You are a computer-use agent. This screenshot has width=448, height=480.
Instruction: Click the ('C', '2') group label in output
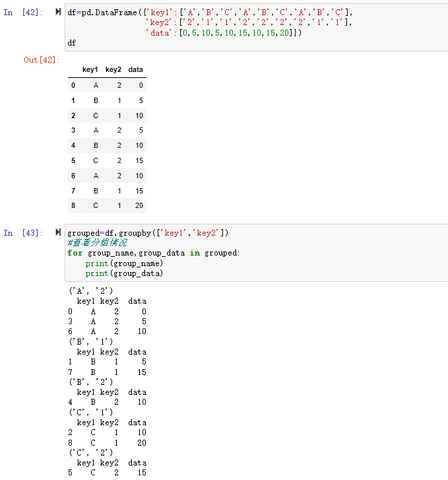point(90,452)
